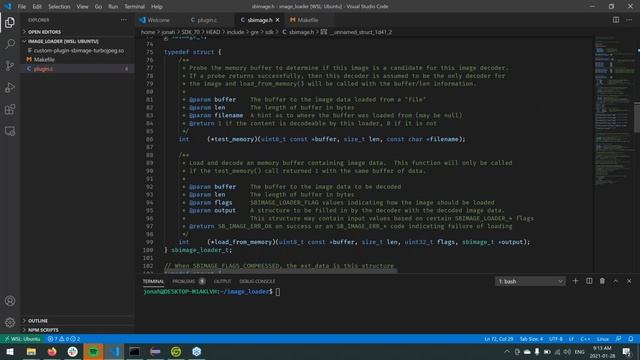Open File Explorer from taskbar

[31, 351]
